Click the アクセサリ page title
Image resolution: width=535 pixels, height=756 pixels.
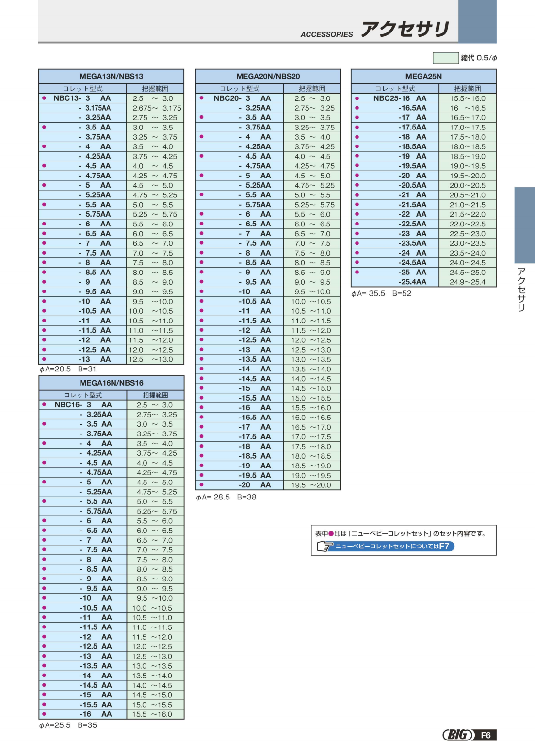click(405, 29)
